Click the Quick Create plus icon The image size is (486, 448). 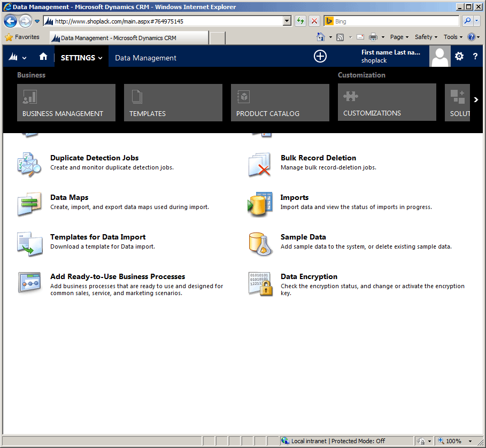tap(320, 56)
